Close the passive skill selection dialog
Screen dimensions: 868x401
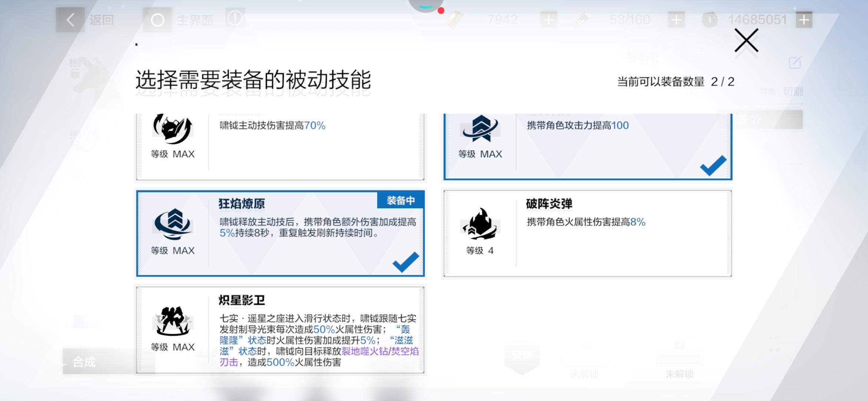point(746,41)
